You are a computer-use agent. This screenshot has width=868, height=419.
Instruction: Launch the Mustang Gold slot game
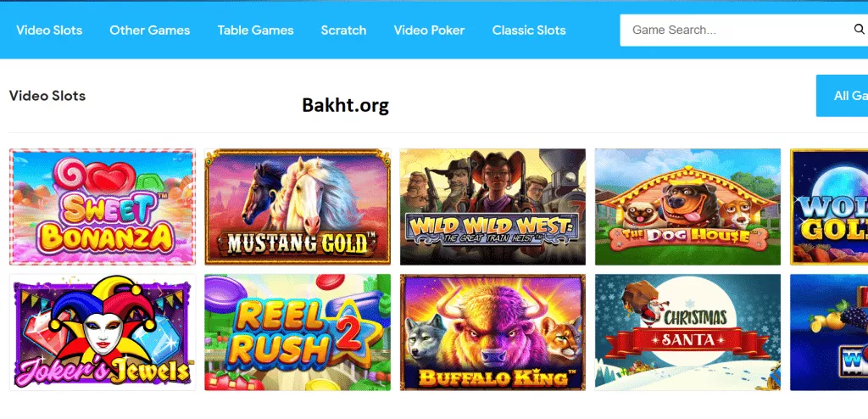click(298, 207)
